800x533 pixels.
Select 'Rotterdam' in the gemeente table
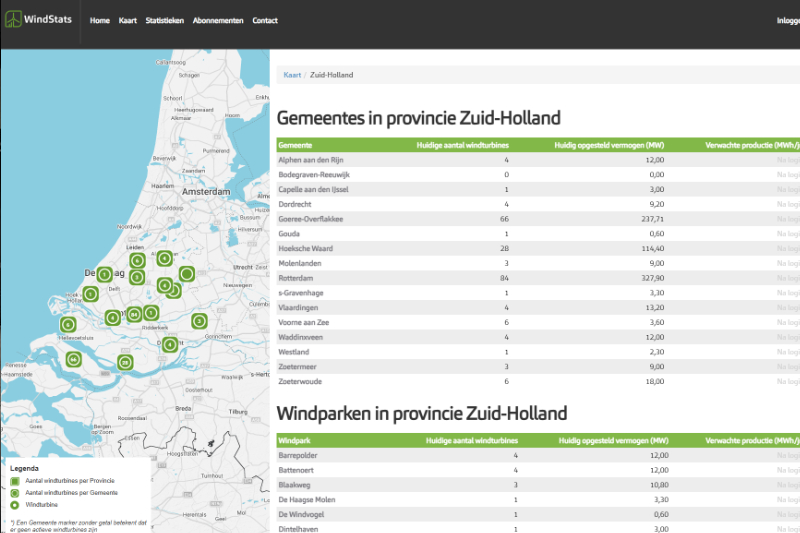coord(295,278)
